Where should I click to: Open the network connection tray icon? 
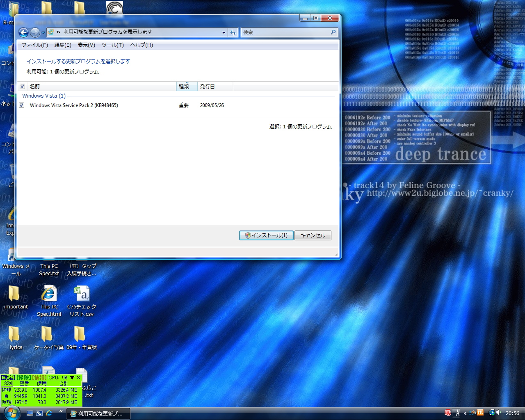tap(491, 413)
